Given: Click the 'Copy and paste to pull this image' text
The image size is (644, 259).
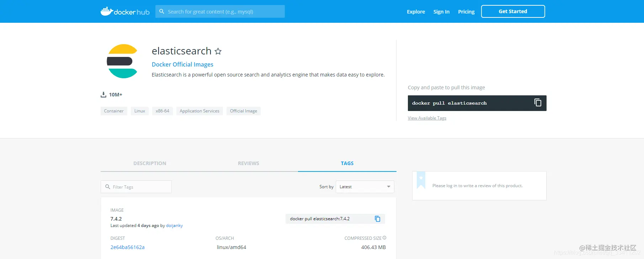Looking at the screenshot, I should click(446, 88).
